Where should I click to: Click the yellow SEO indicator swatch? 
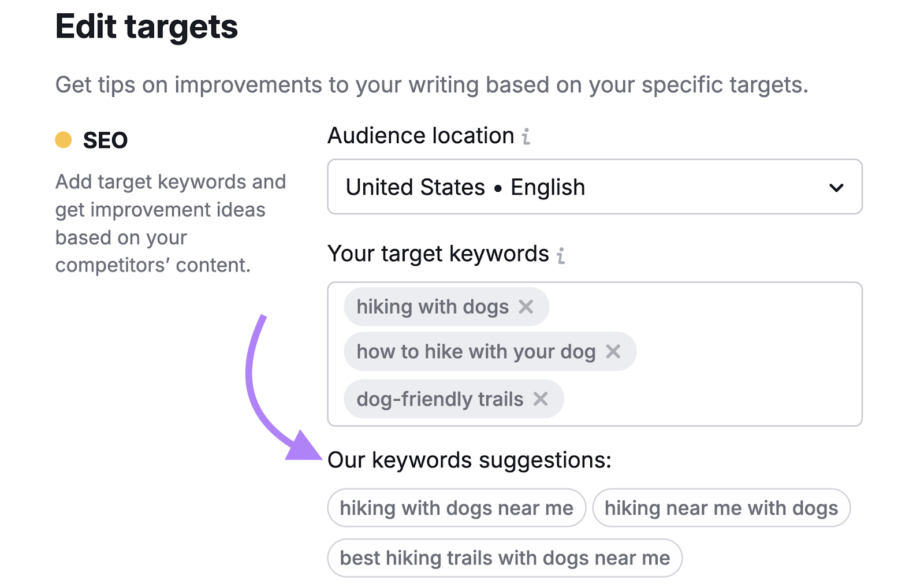(x=63, y=140)
